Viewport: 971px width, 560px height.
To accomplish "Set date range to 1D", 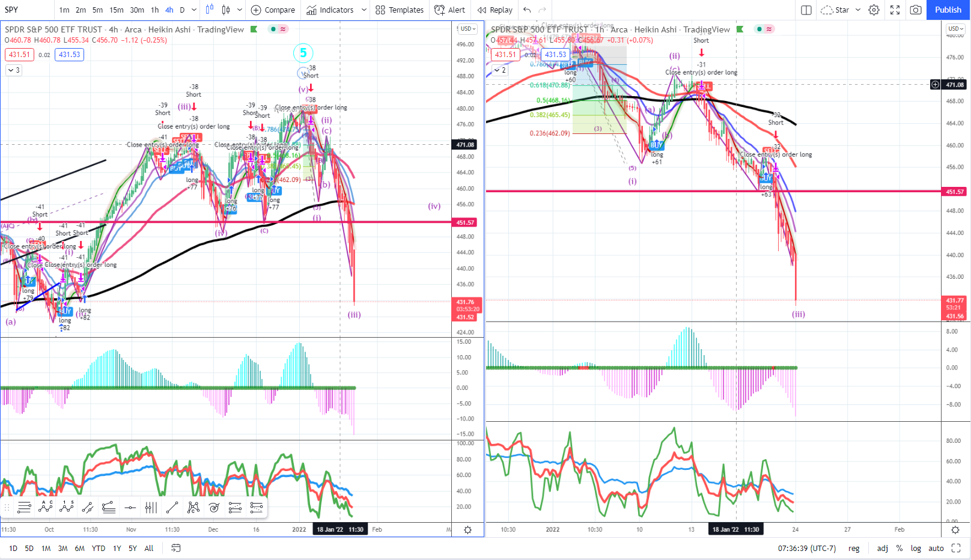I will tap(13, 548).
